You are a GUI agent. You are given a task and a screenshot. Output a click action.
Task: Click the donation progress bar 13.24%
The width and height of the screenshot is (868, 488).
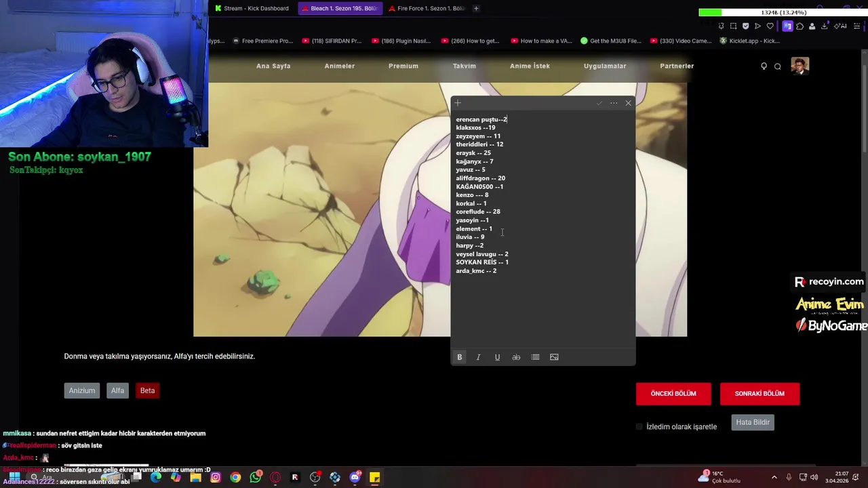783,12
